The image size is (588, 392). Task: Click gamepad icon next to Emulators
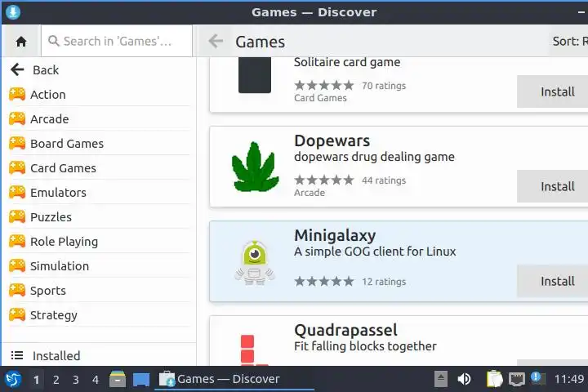17,192
